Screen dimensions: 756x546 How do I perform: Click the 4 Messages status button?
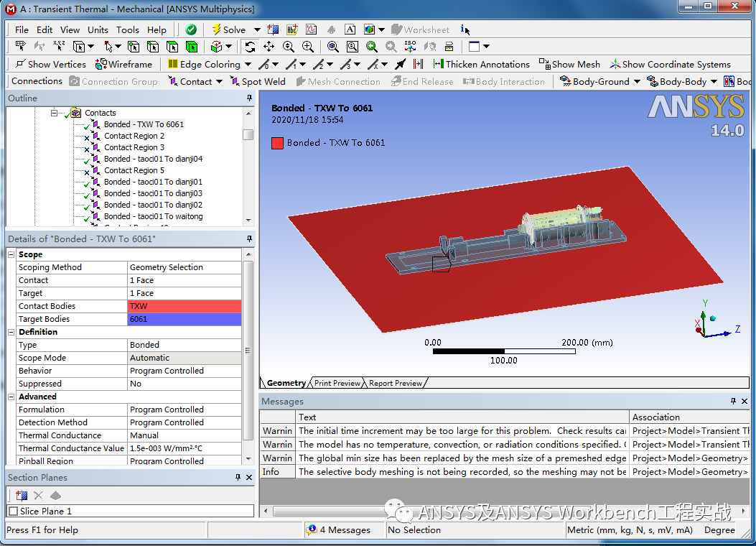pyautogui.click(x=339, y=530)
